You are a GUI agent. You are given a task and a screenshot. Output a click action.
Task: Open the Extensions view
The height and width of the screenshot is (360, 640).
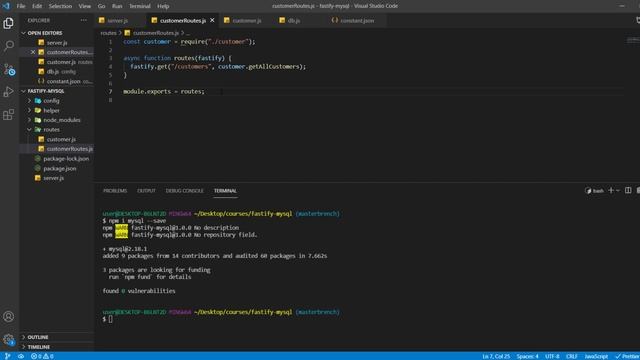click(9, 115)
